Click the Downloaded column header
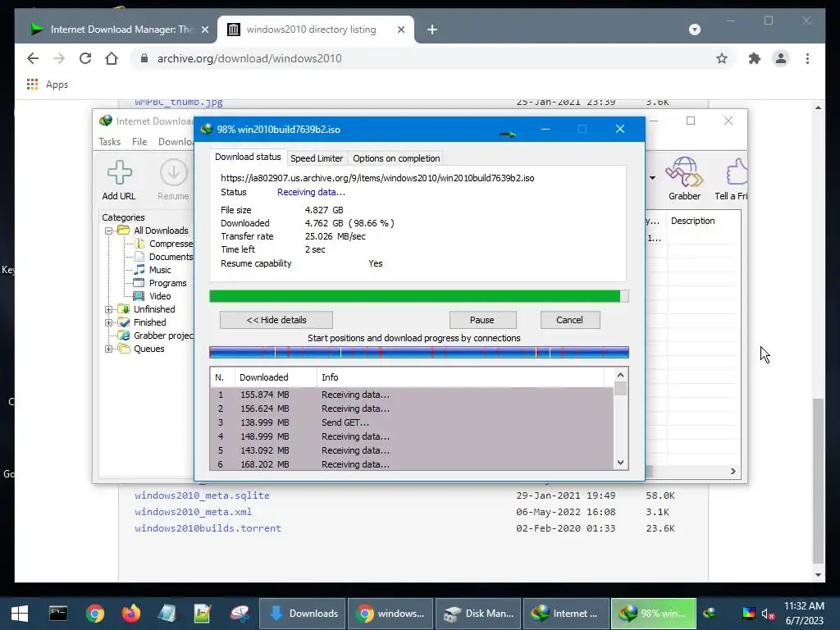Image resolution: width=840 pixels, height=630 pixels. 276,377
